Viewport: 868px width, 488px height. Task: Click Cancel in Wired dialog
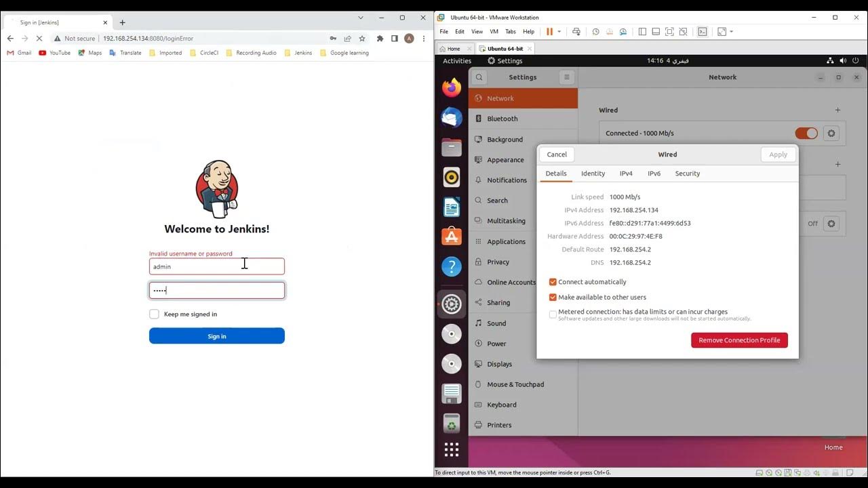point(557,155)
